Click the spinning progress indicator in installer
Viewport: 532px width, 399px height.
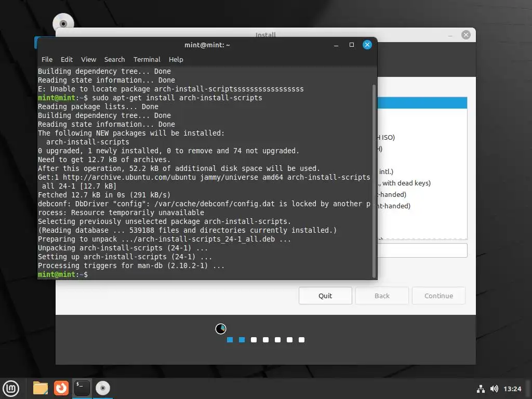[x=220, y=328]
